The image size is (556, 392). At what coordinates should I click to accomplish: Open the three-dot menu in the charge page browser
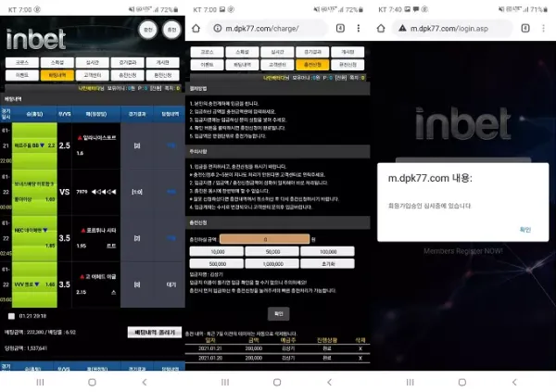click(x=359, y=29)
